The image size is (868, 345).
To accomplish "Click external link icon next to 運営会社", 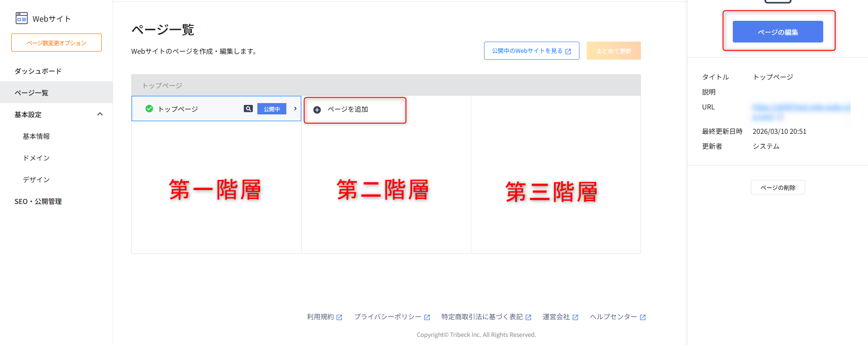I will pyautogui.click(x=575, y=317).
